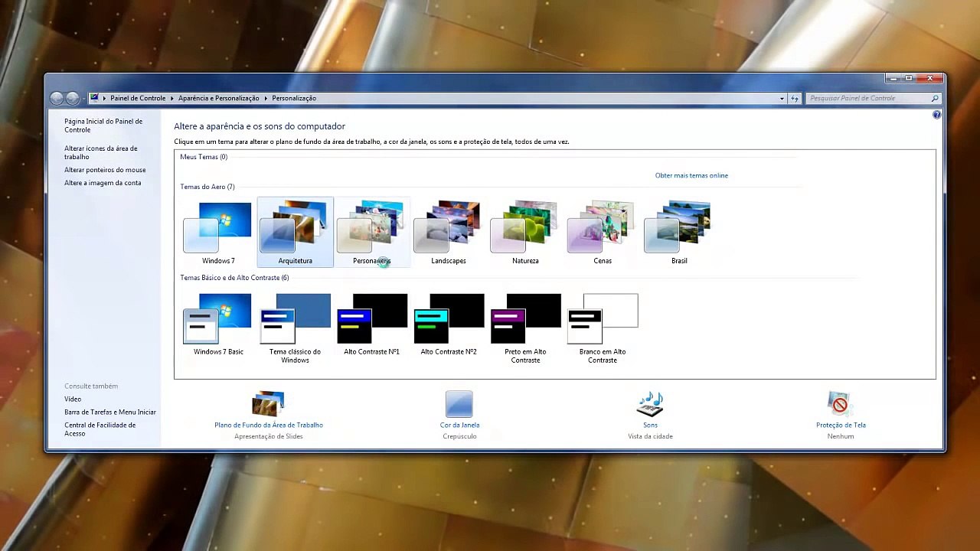Navigate to Painel de Controle breadcrumb
This screenshot has width=980, height=551.
click(x=138, y=98)
